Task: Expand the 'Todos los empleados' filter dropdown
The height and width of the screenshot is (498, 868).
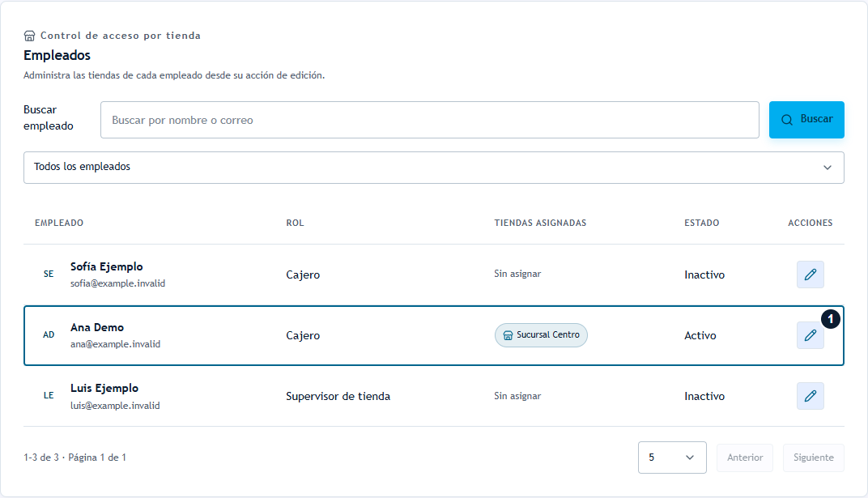Action: coord(433,167)
